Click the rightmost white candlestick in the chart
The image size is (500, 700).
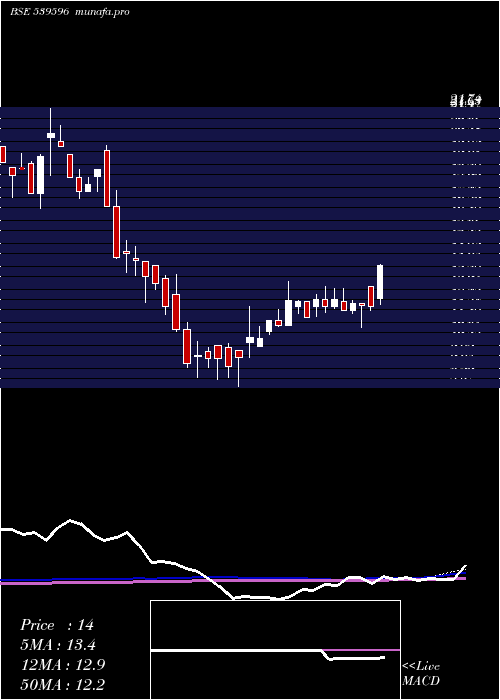(380, 282)
